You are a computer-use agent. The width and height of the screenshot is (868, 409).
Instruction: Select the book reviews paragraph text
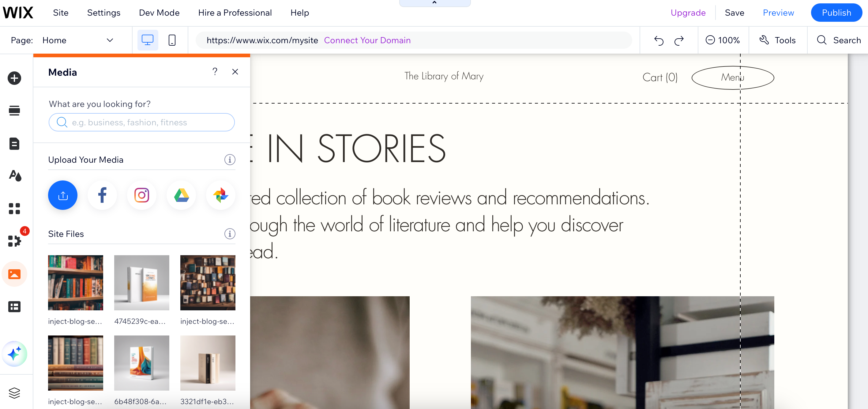449,225
